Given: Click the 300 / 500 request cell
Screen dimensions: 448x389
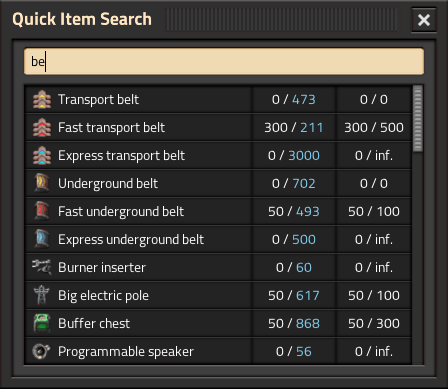Looking at the screenshot, I should (x=374, y=127).
